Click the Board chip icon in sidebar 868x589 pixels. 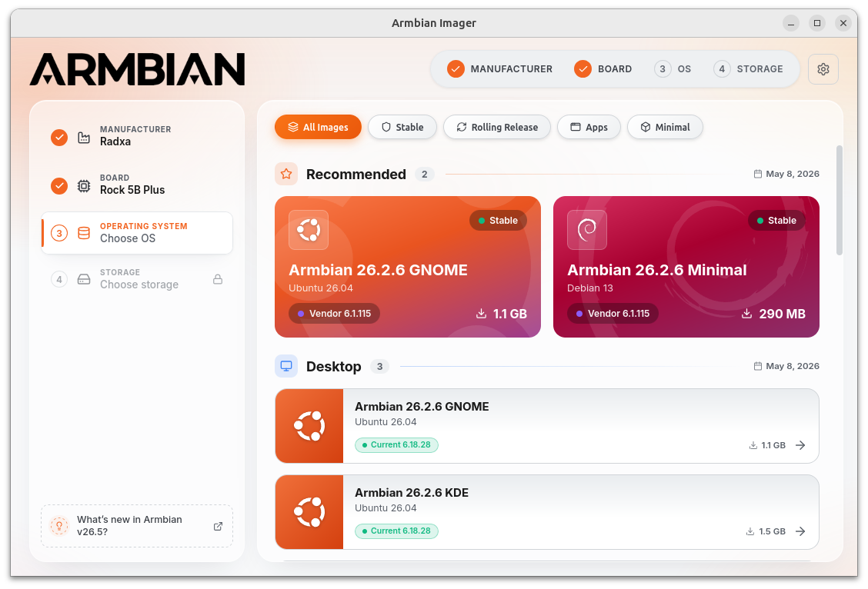coord(84,186)
